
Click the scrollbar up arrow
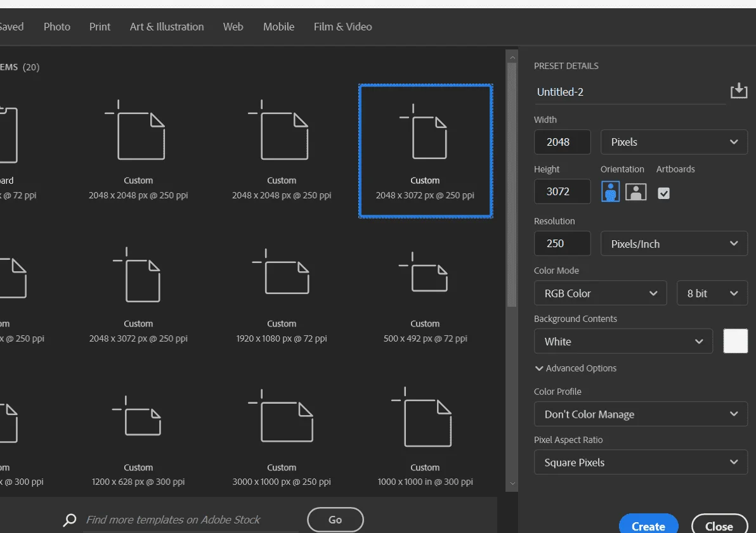tap(512, 57)
